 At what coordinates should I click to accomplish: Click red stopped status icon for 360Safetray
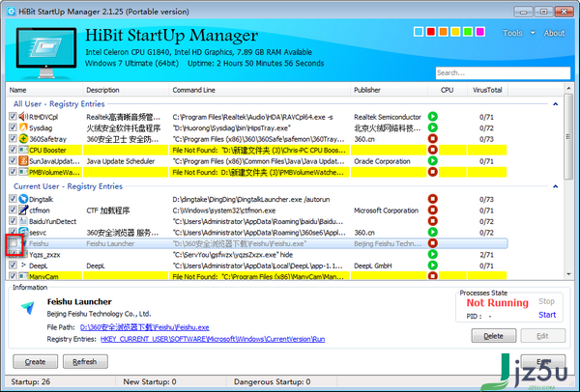[433, 138]
